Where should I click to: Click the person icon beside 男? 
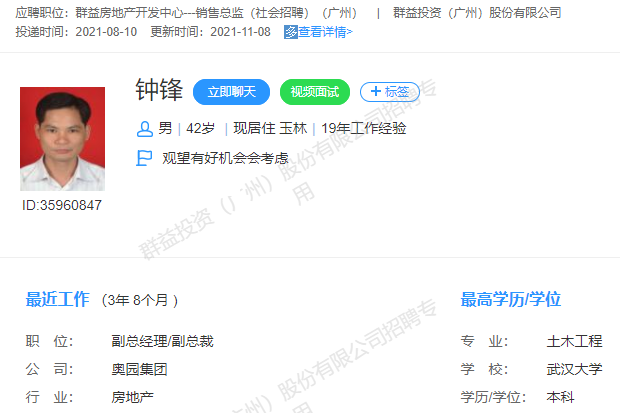[145, 129]
